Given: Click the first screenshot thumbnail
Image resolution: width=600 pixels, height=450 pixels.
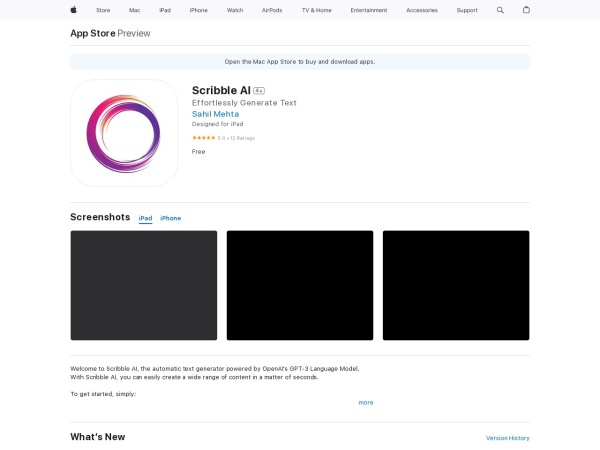Looking at the screenshot, I should coord(143,285).
